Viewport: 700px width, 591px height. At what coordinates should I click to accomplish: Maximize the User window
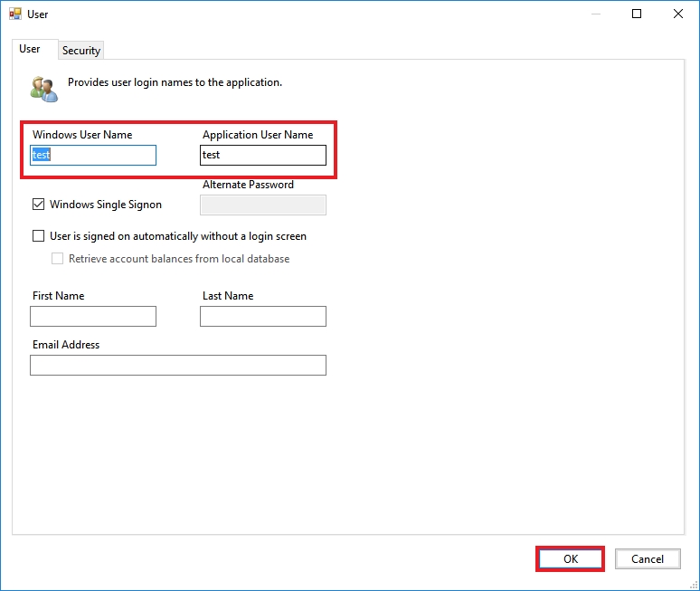click(637, 14)
